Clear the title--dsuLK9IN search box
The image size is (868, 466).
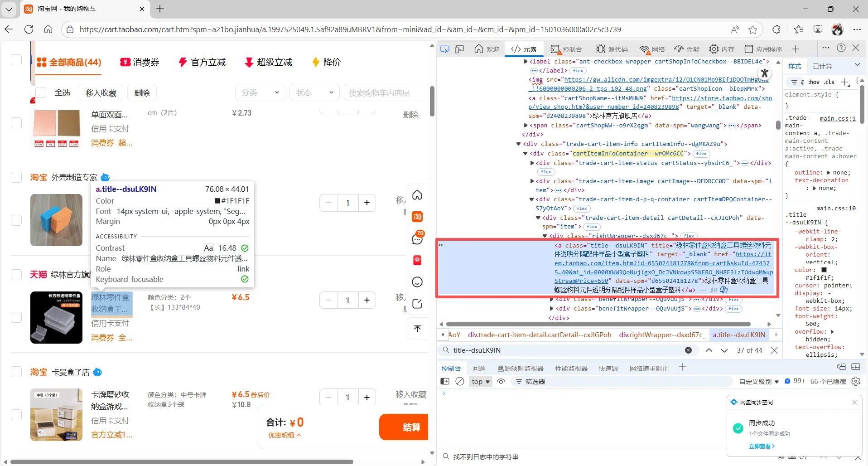tap(688, 350)
